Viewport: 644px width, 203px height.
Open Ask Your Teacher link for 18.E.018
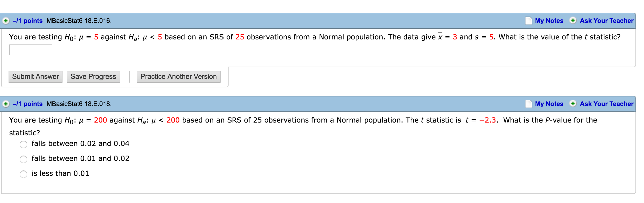point(606,104)
